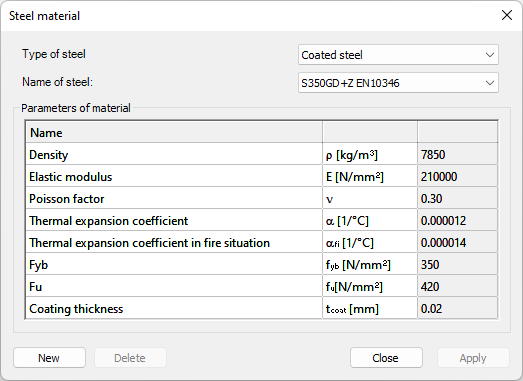Select the Density row name
Viewport: 523px width, 381px height.
tap(174, 154)
